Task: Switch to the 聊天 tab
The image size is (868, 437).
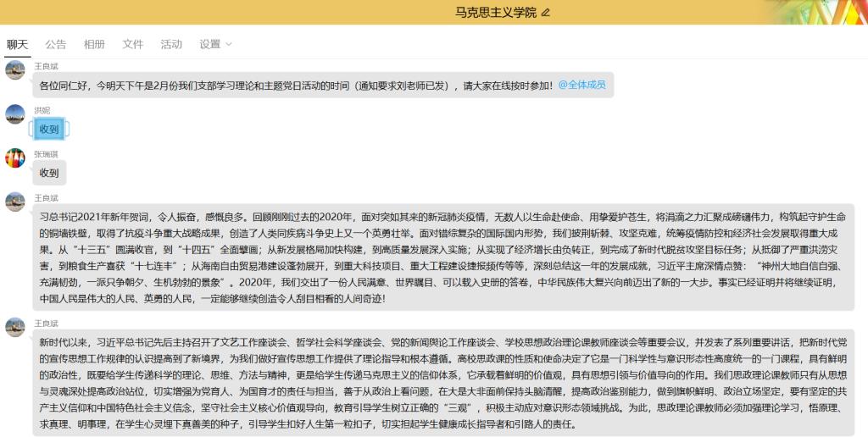Action: point(17,44)
